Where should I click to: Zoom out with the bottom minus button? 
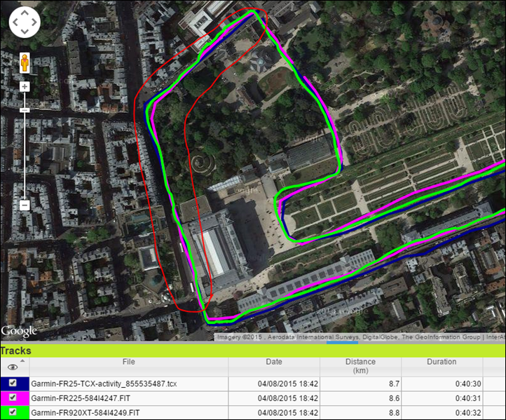pyautogui.click(x=25, y=205)
